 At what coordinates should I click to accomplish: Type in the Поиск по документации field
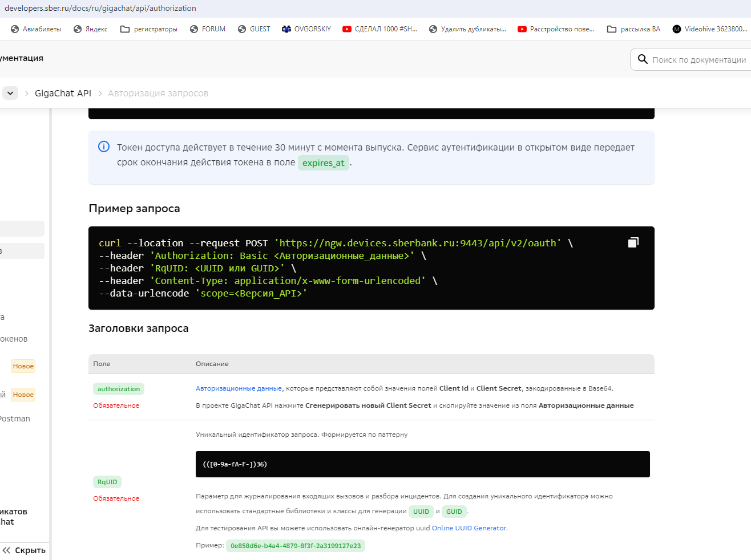[698, 60]
